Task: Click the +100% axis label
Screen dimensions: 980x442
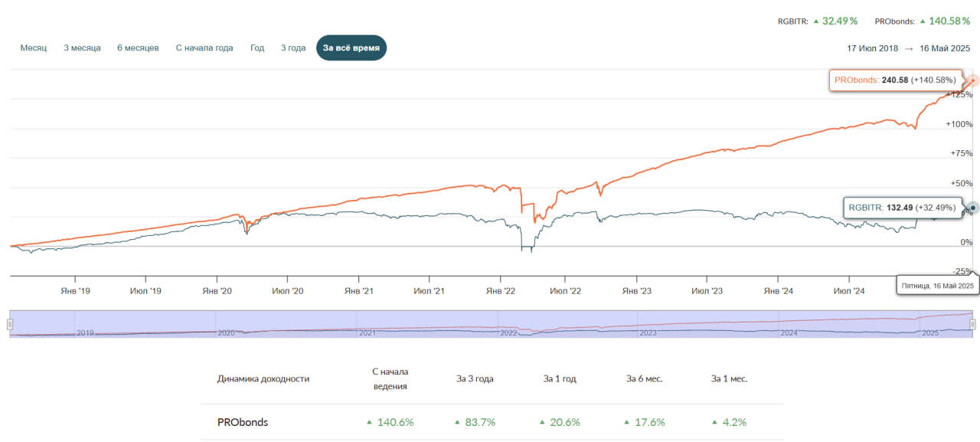Action: [x=959, y=124]
